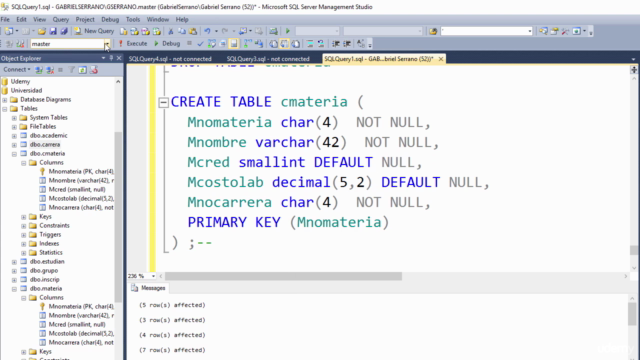Toggle the Object Explorer auto-hide pin
This screenshot has height=360, width=640.
111,58
